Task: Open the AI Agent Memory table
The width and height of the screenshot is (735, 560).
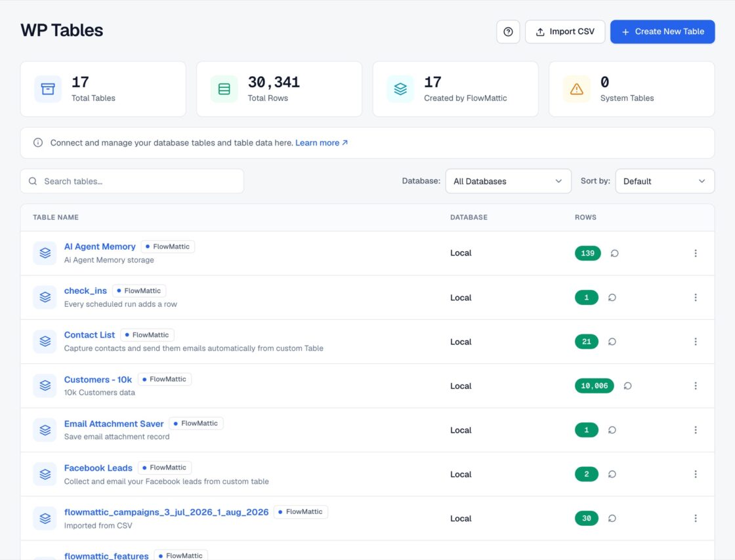Action: click(100, 247)
